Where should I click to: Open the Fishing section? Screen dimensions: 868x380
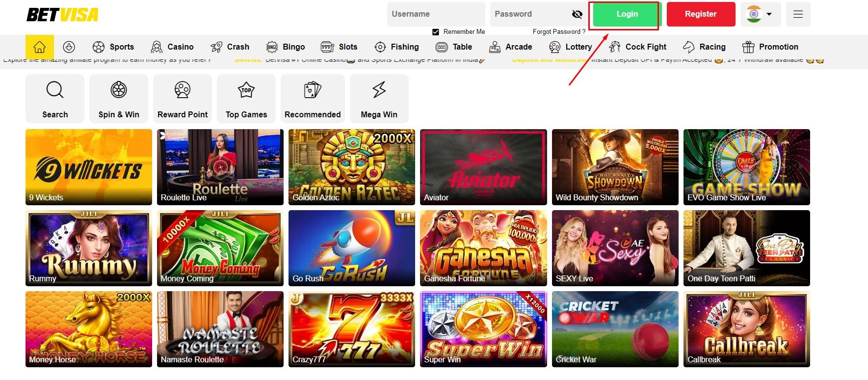396,47
